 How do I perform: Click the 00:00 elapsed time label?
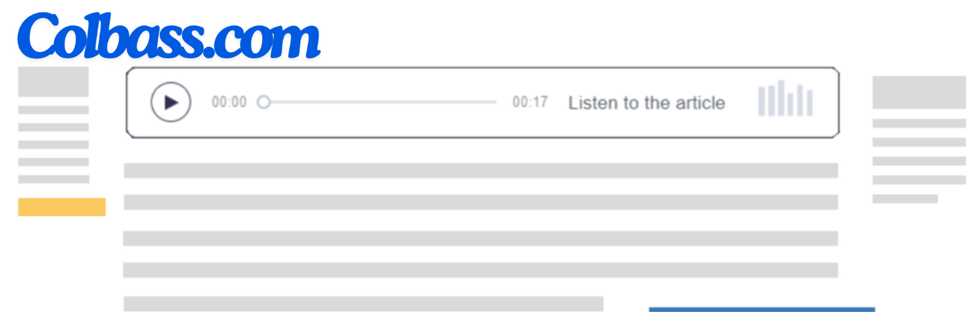click(x=229, y=102)
